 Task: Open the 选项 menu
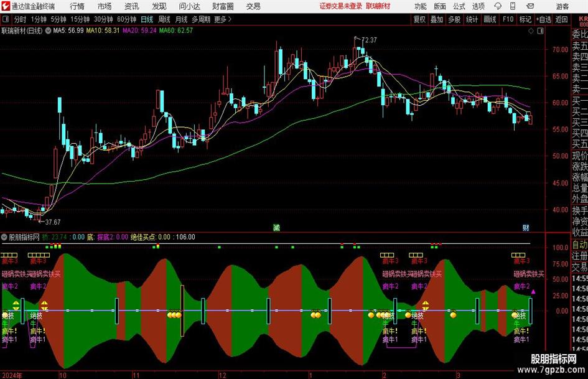point(478,6)
